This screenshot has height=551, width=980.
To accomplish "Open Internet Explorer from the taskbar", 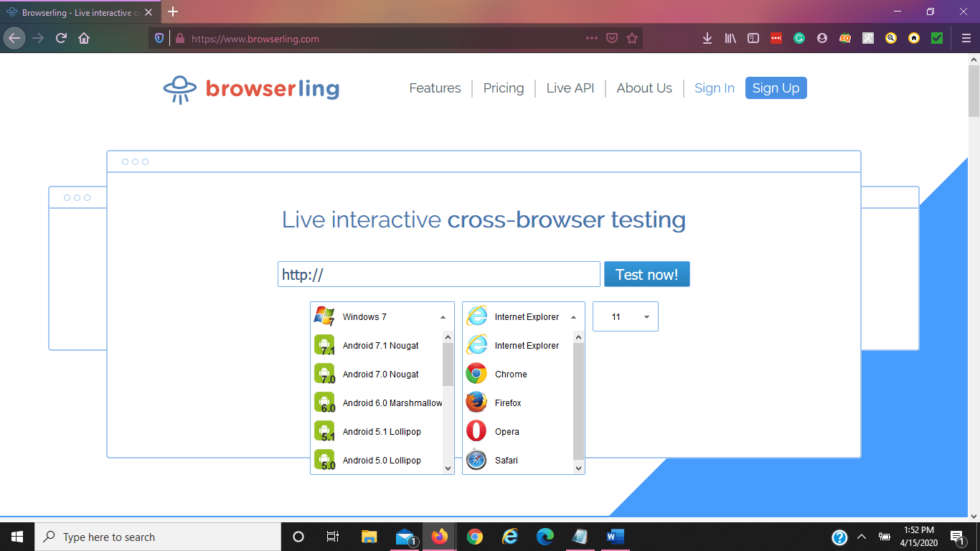I will [510, 536].
